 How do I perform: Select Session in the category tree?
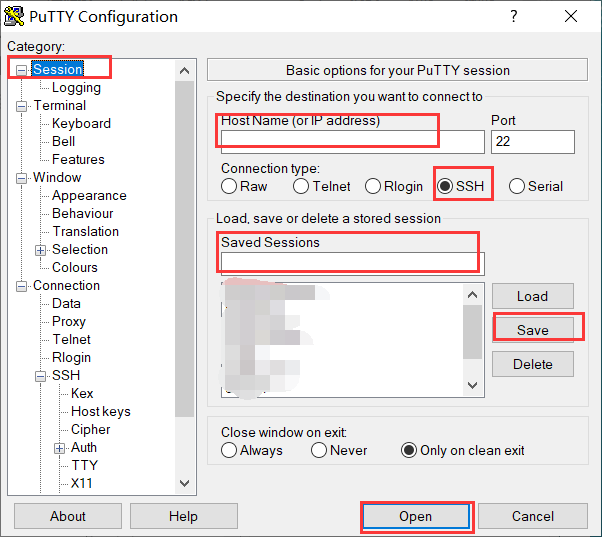pyautogui.click(x=58, y=69)
